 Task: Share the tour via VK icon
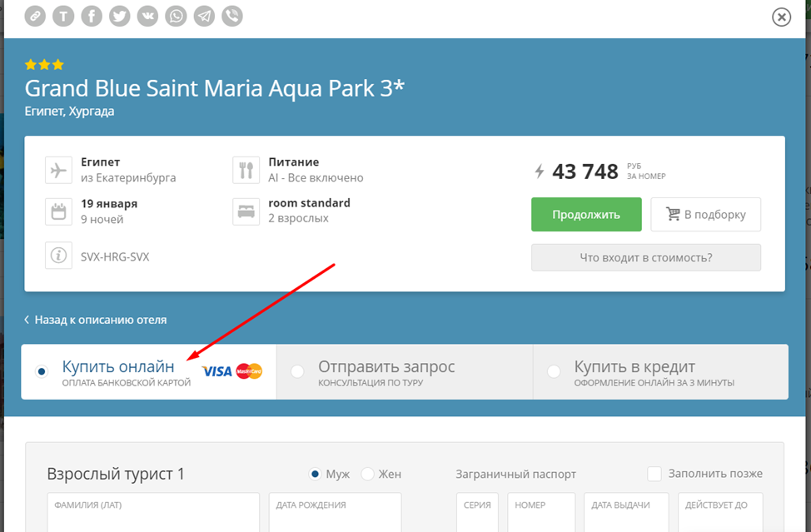pyautogui.click(x=147, y=16)
